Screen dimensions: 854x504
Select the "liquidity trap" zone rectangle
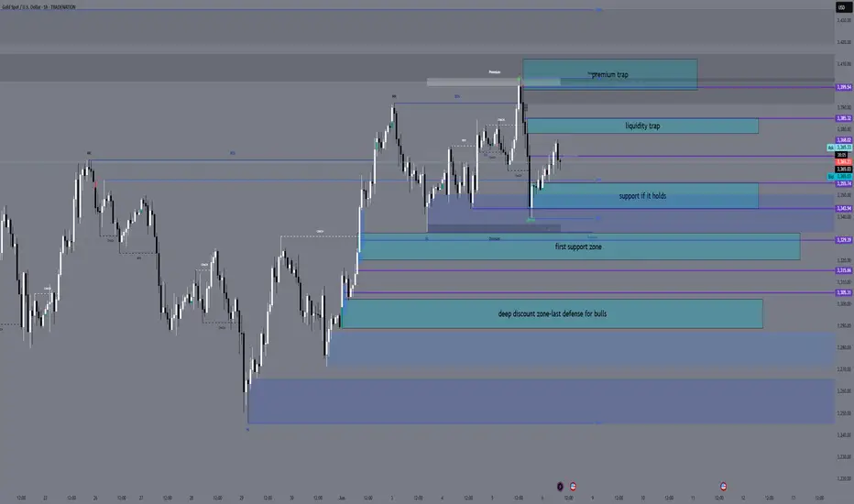pos(642,126)
